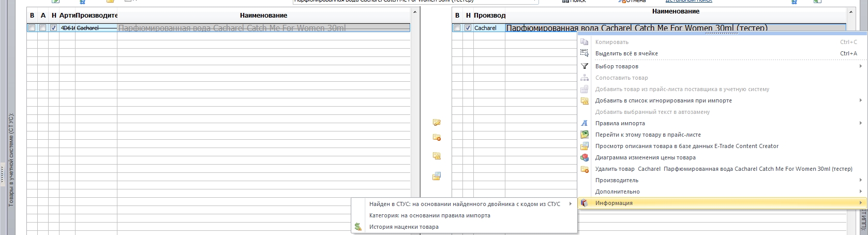868x235 pixels.
Task: Click the strikethrough 'Cacharel' cell in left table
Action: tap(96, 28)
